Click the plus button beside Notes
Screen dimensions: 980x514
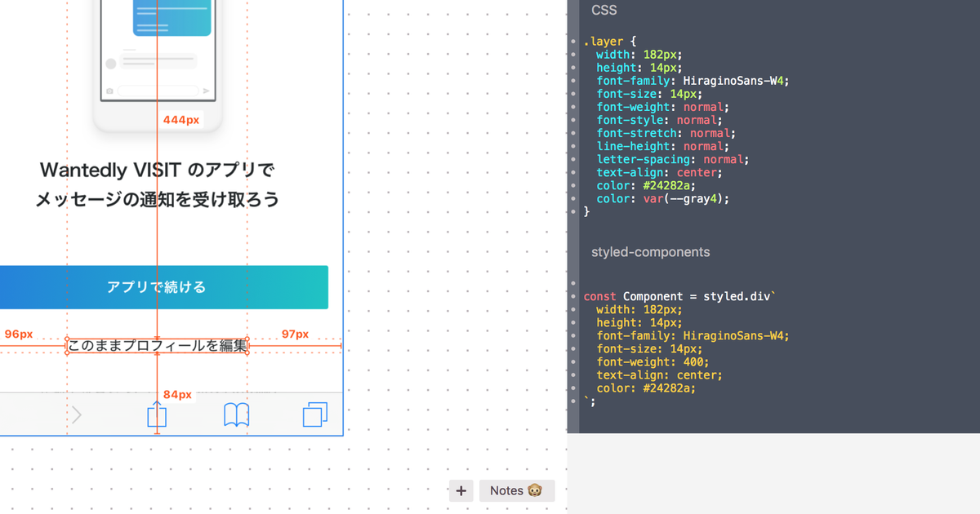(461, 490)
